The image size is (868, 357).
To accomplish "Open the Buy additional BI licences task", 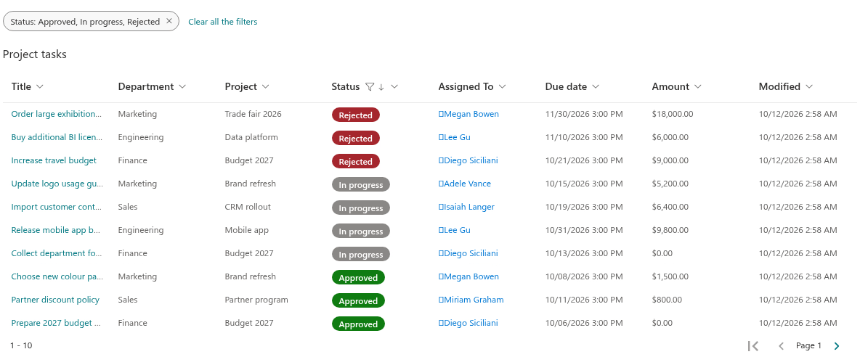I will pyautogui.click(x=57, y=137).
